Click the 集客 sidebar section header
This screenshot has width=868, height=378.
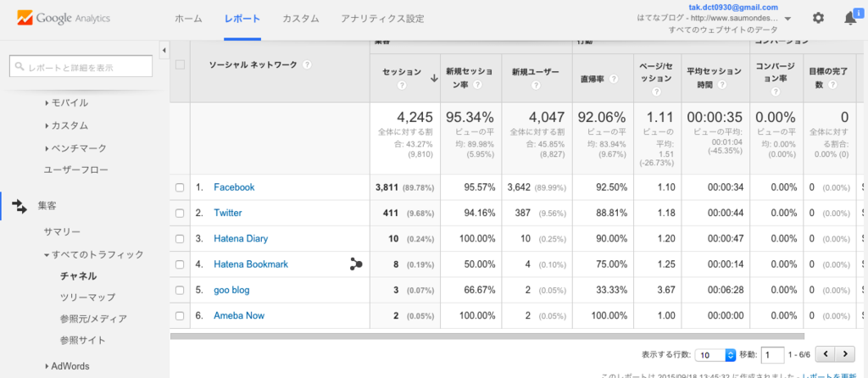[47, 207]
